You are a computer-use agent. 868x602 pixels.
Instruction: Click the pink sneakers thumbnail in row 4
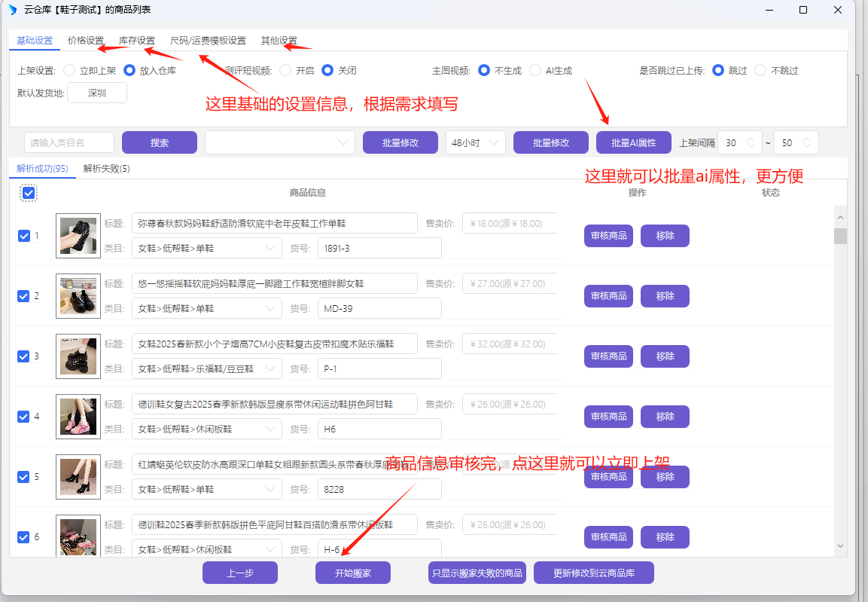click(78, 417)
